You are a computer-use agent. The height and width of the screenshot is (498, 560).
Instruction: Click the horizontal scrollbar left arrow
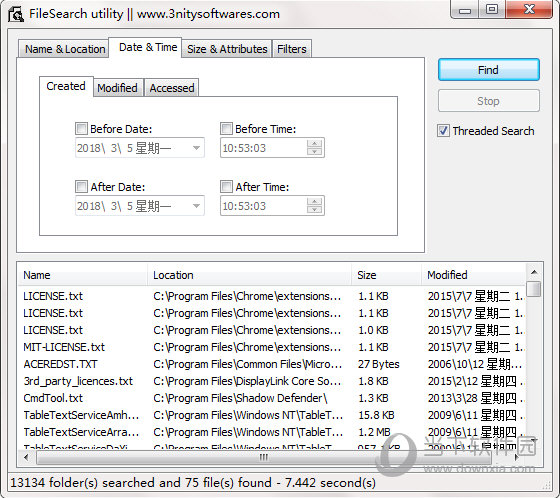click(x=26, y=457)
